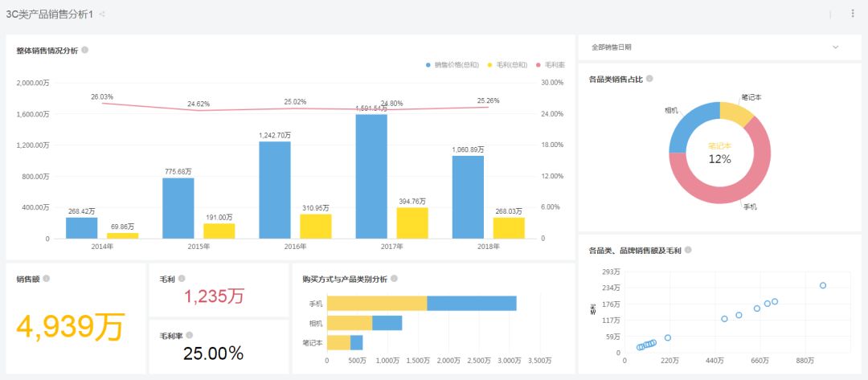The height and width of the screenshot is (380, 868).
Task: Click info icon next to 毛利率 card title
Action: [x=190, y=335]
